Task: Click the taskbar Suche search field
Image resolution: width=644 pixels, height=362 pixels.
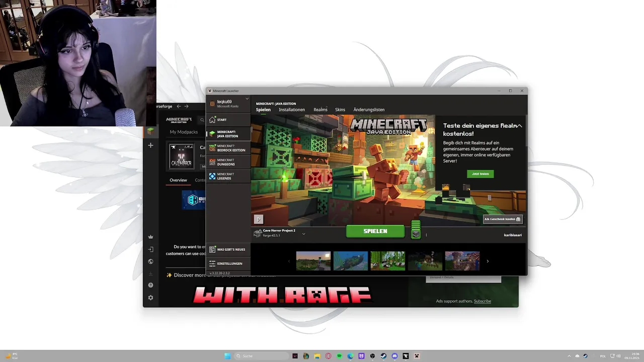Action: coord(262,356)
